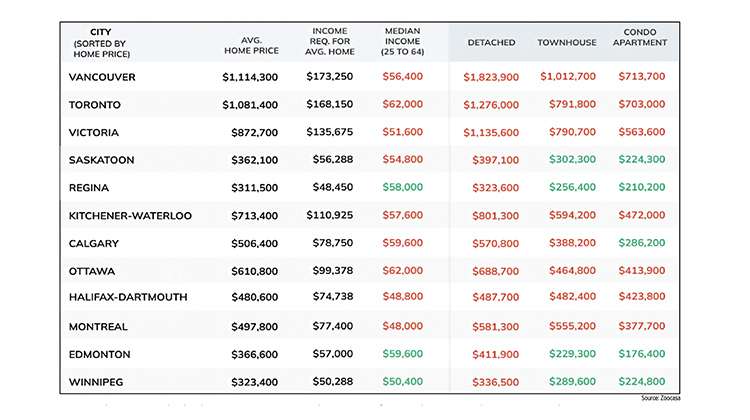Select Calgary's condo apartment price $286,200
750x420 pixels.
641,243
